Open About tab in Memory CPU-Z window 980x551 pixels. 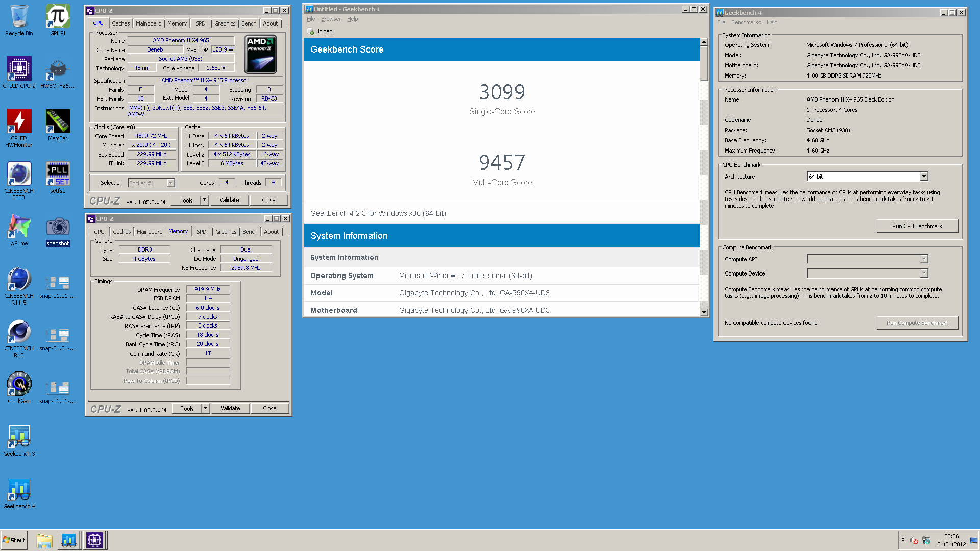tap(272, 232)
